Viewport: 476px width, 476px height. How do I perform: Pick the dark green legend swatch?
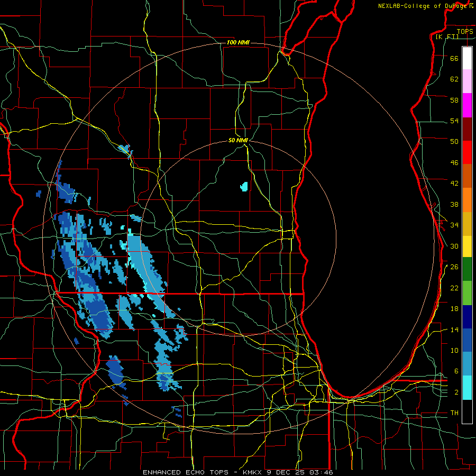[467, 269]
